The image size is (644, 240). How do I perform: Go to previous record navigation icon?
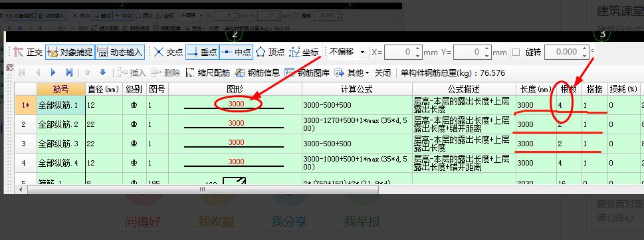[38, 72]
